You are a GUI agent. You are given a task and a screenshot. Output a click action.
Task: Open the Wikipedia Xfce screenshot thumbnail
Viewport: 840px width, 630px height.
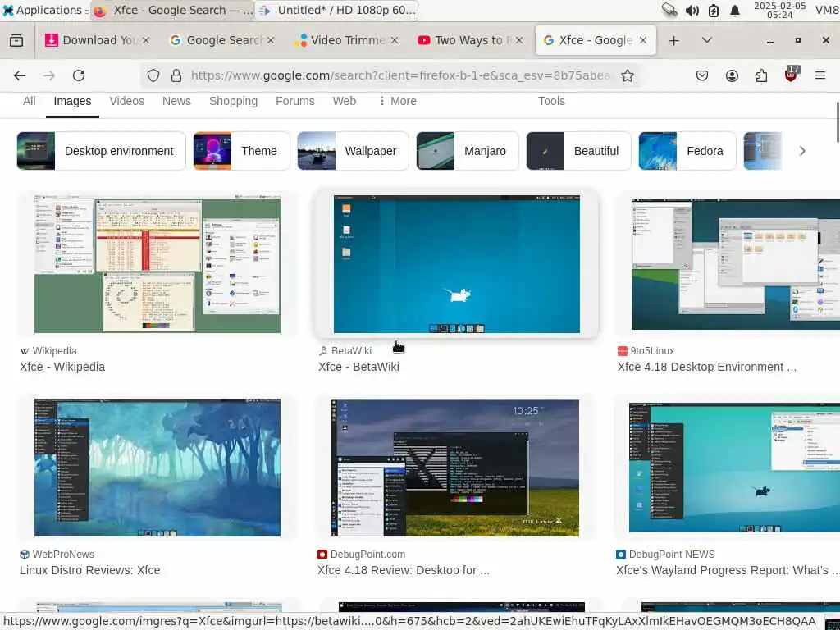157,264
